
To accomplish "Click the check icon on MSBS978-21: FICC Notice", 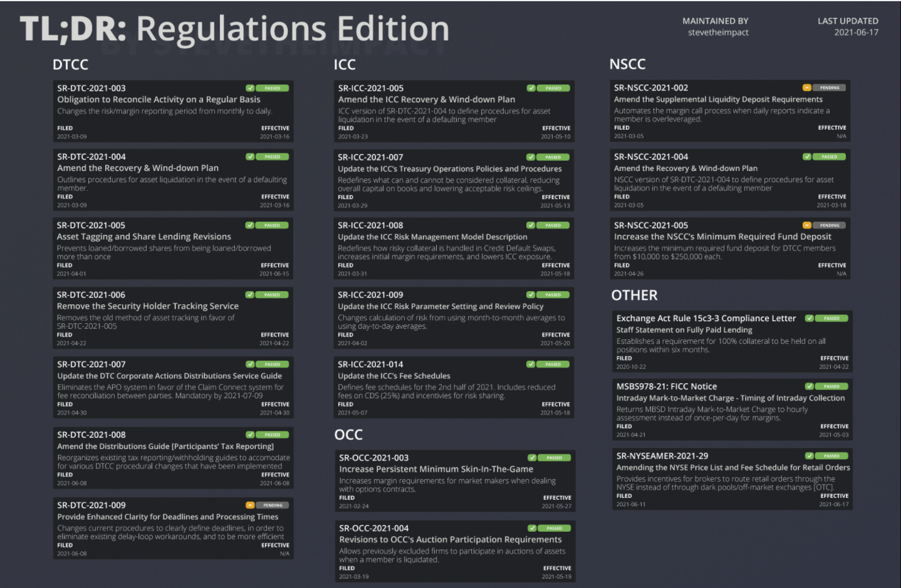I will coord(810,386).
